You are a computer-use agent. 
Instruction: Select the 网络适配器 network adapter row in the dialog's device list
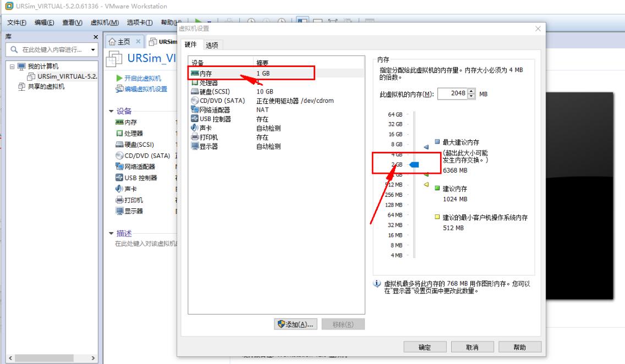pyautogui.click(x=276, y=110)
